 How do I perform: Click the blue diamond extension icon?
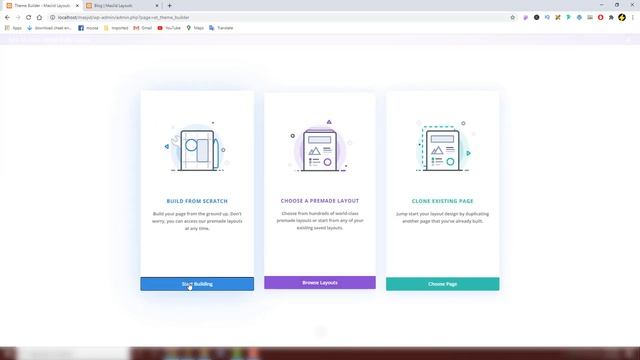click(x=579, y=18)
